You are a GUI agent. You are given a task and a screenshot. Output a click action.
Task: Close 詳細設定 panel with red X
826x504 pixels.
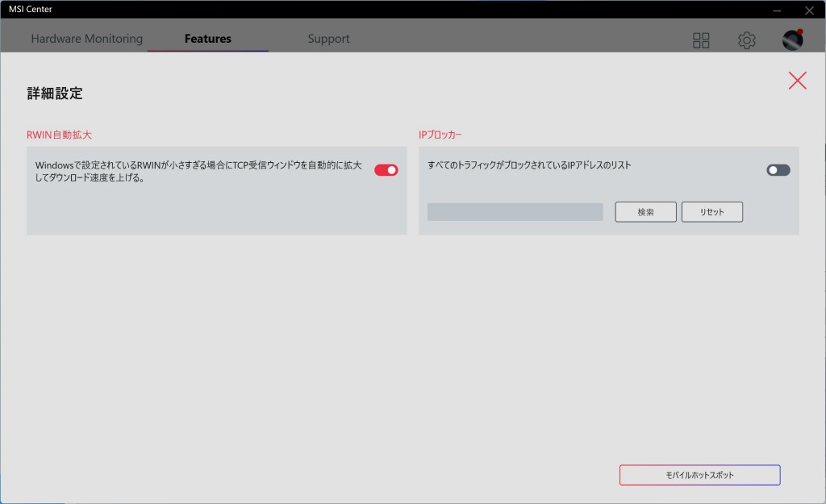click(x=797, y=80)
